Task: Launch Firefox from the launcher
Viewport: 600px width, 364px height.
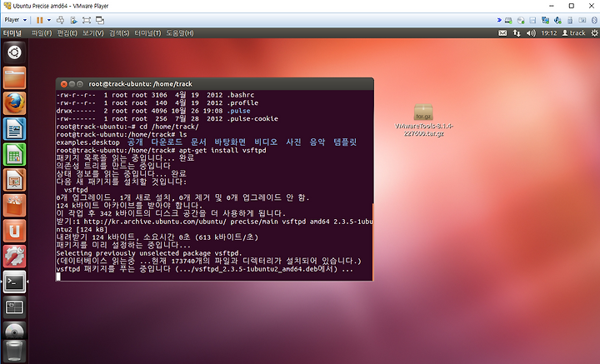Action: pos(14,103)
